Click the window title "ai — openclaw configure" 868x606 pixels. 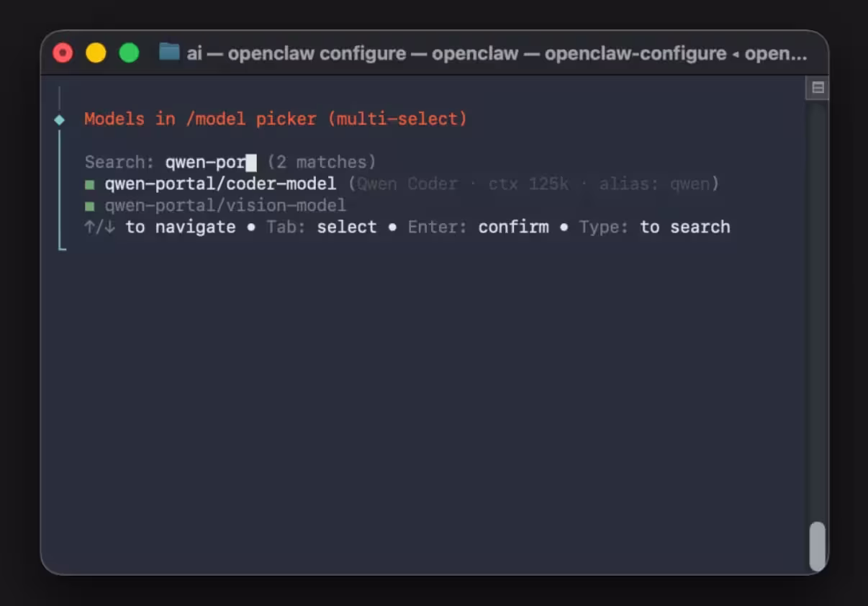pyautogui.click(x=297, y=53)
